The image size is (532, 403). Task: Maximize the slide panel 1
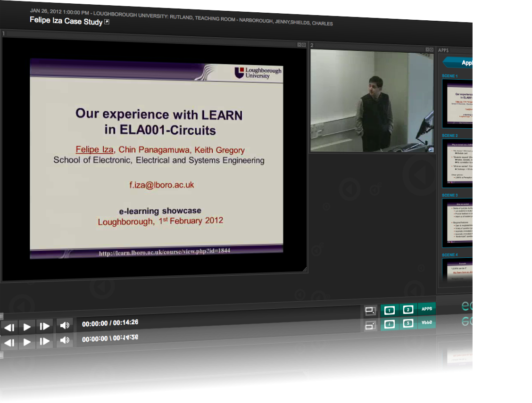(x=299, y=45)
